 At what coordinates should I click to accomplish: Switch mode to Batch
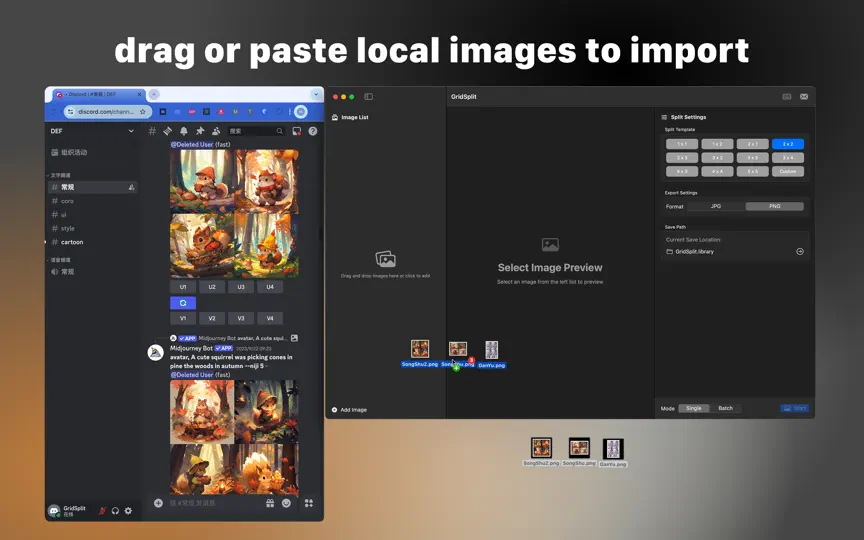(726, 408)
